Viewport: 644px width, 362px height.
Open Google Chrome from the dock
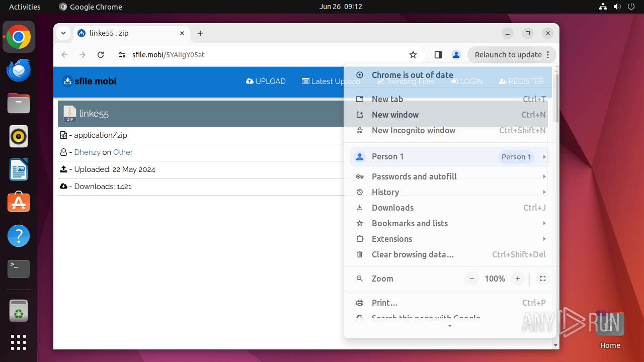pyautogui.click(x=19, y=37)
